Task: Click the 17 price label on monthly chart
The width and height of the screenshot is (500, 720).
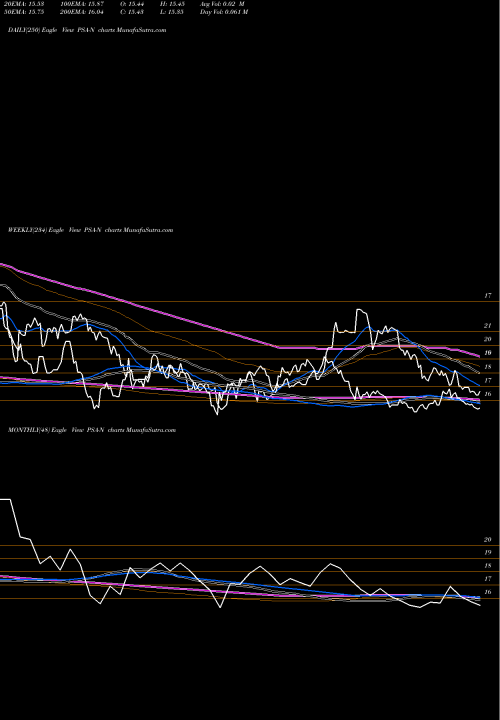Action: (x=488, y=579)
